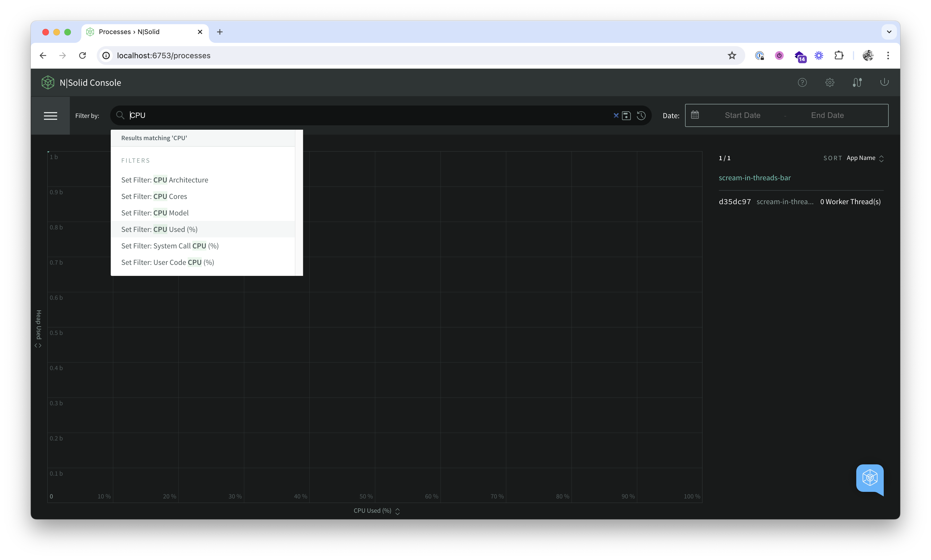Expand the tab search dropdown chevron
Viewport: 931px width, 560px height.
tap(889, 32)
